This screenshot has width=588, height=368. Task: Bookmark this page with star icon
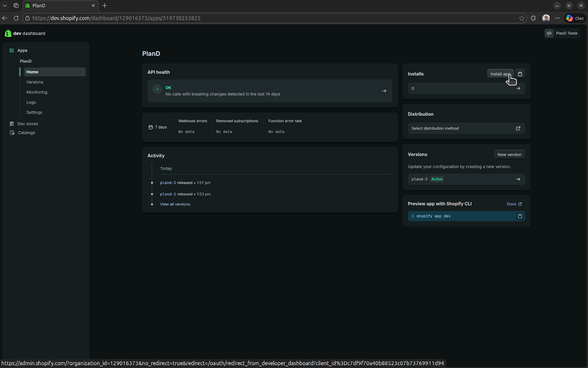pyautogui.click(x=522, y=18)
